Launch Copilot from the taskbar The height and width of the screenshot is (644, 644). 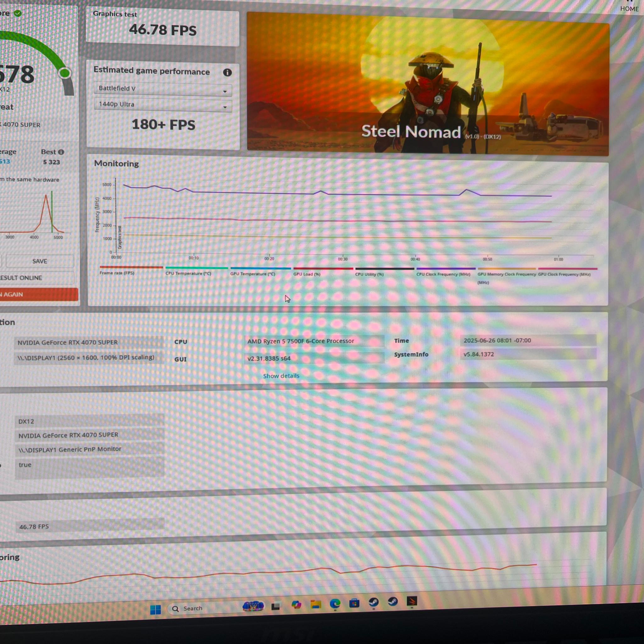296,605
